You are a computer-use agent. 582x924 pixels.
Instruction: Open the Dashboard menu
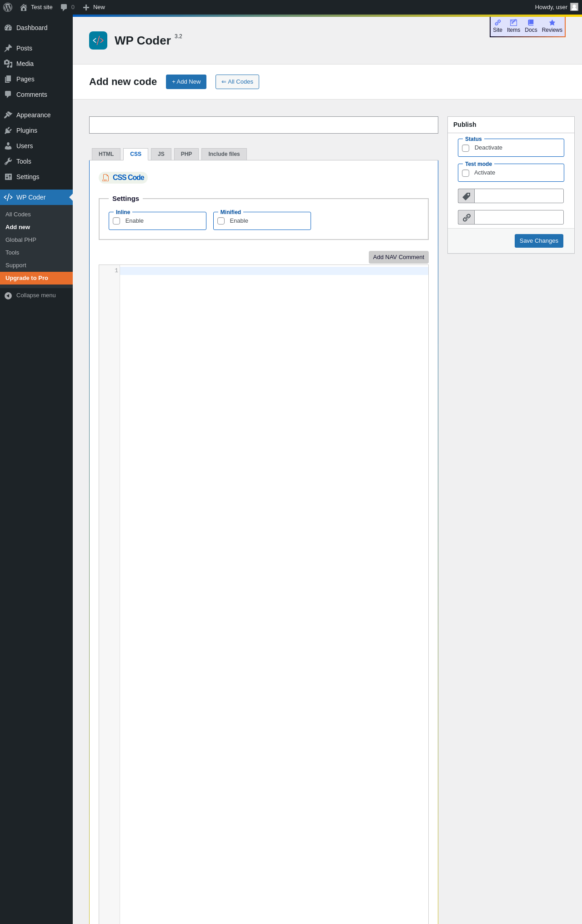36,28
